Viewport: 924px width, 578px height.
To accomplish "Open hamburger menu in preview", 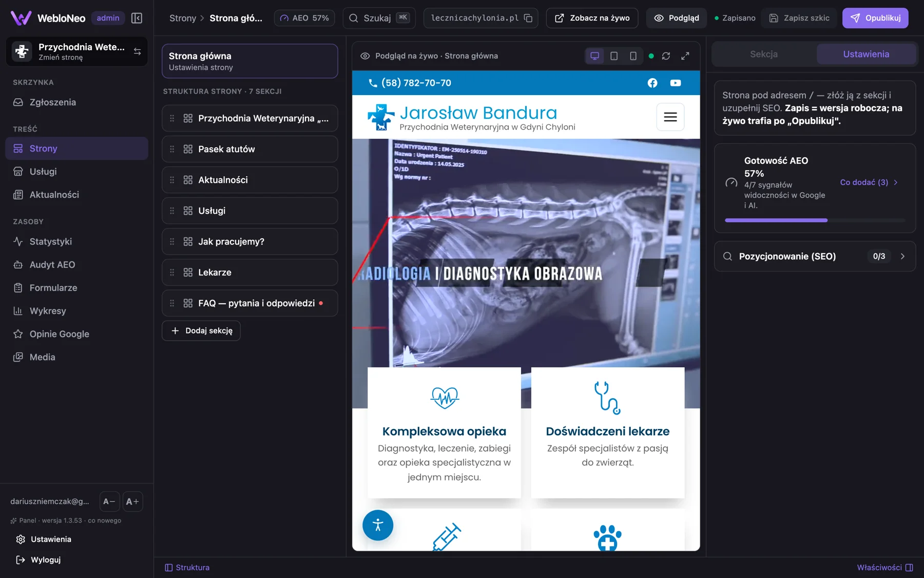I will click(670, 117).
